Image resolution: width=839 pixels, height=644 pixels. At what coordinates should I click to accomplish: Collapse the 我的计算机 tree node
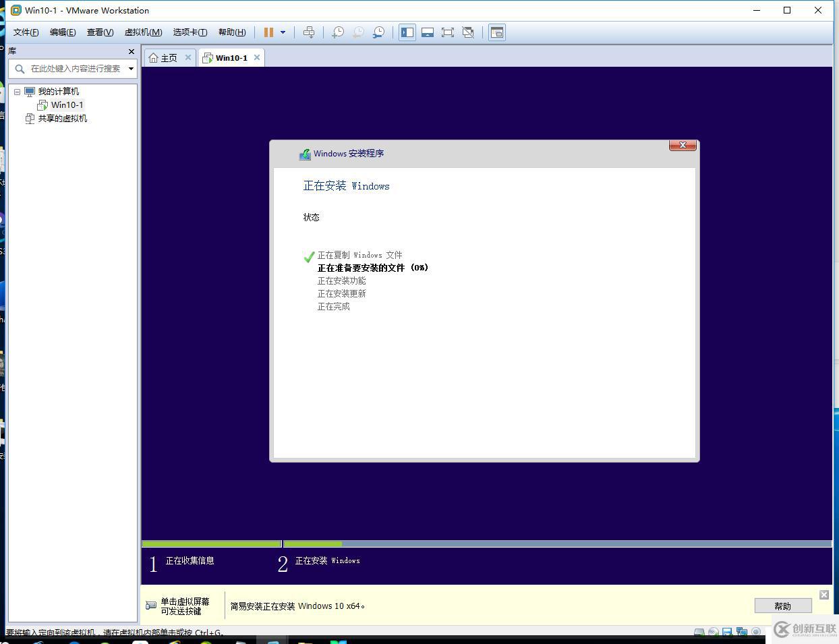[17, 91]
